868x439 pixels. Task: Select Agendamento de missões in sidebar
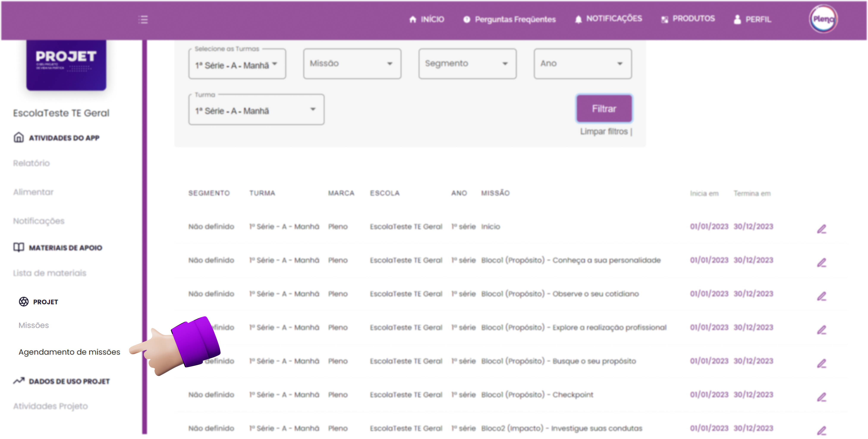click(x=69, y=352)
